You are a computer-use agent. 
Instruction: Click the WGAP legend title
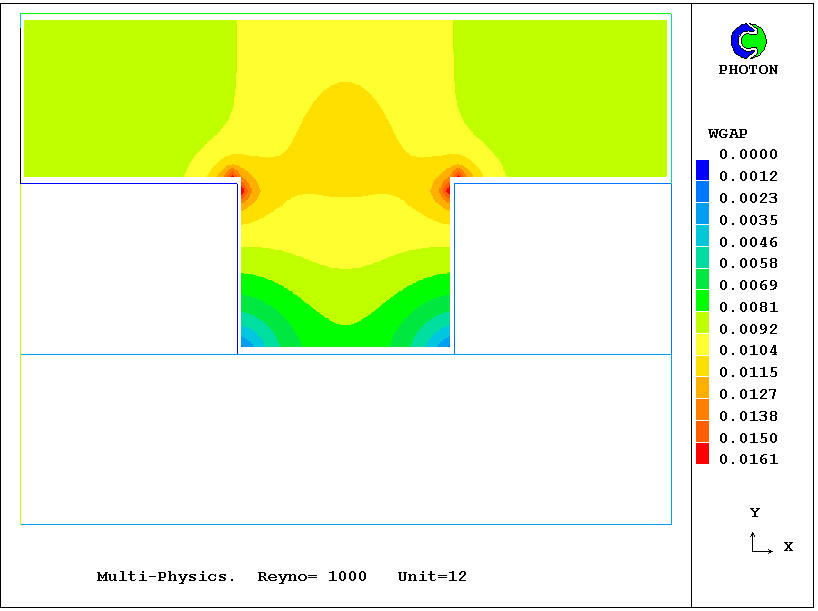click(x=727, y=133)
